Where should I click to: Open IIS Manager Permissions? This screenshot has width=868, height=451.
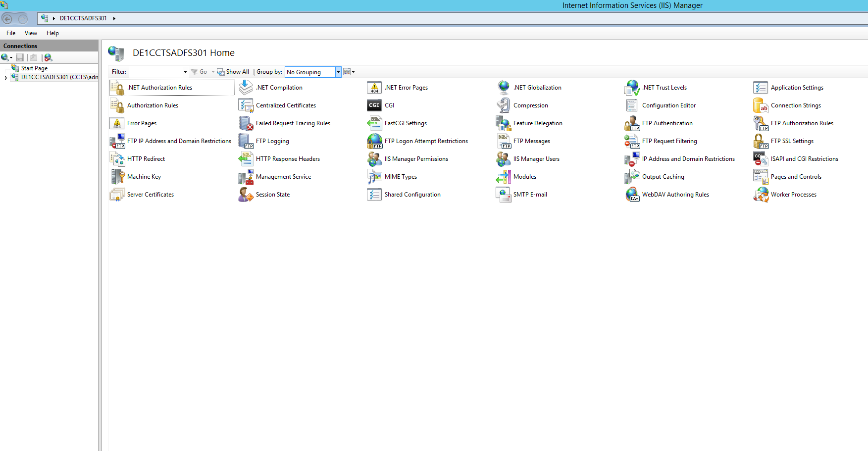[x=408, y=159]
